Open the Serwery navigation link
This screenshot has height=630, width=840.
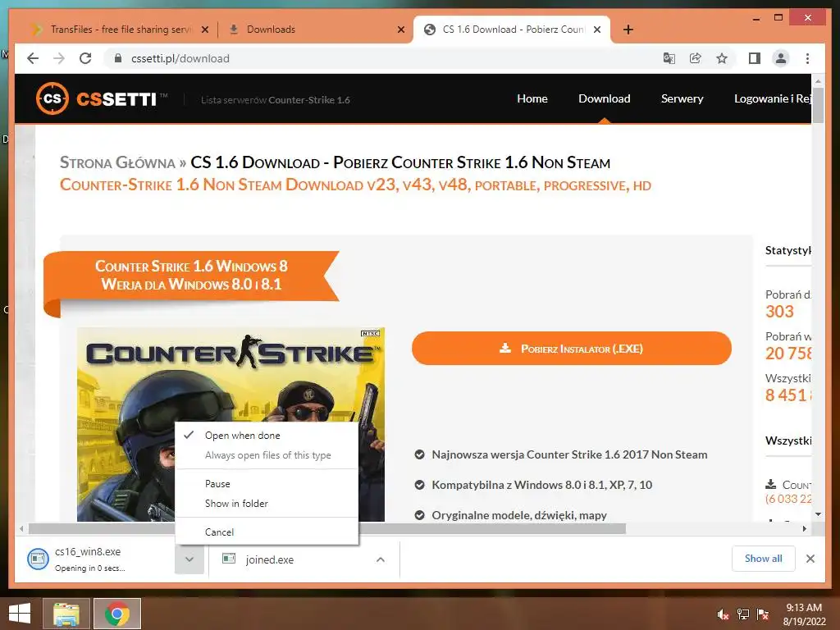coord(682,98)
